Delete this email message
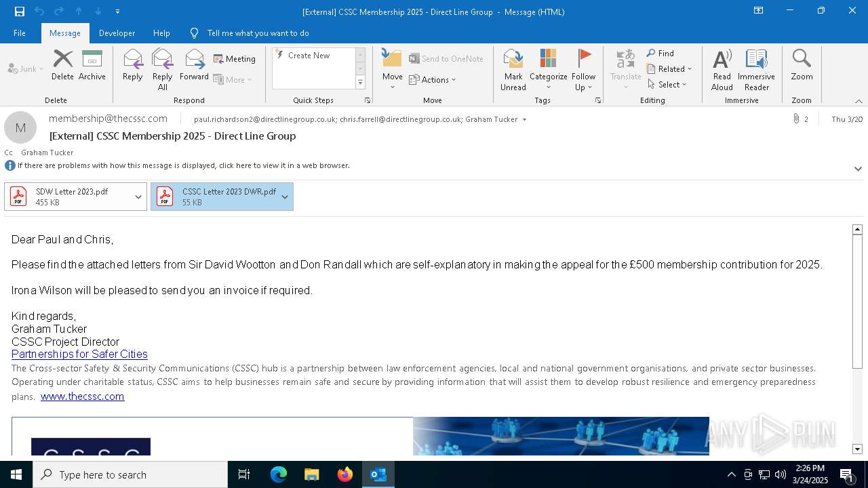The width and height of the screenshot is (868, 488). (x=62, y=65)
